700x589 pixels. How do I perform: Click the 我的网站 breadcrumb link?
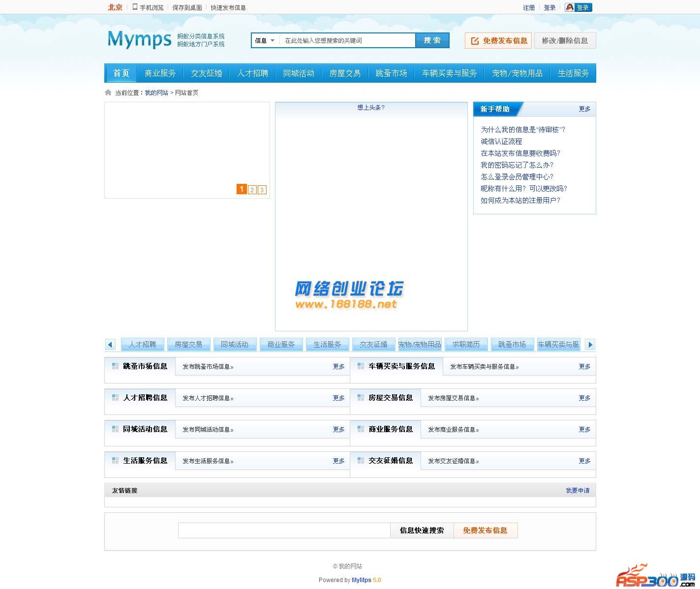(156, 92)
